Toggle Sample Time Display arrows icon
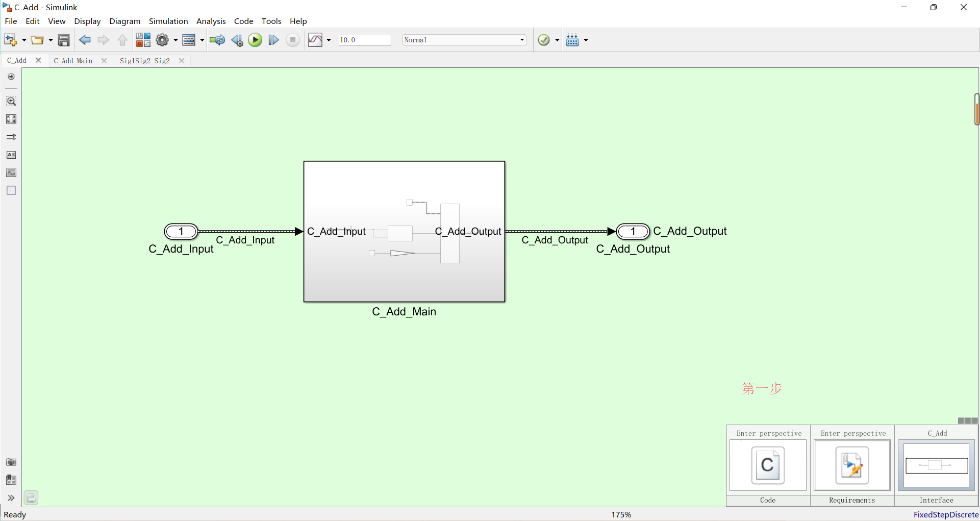 (x=11, y=137)
